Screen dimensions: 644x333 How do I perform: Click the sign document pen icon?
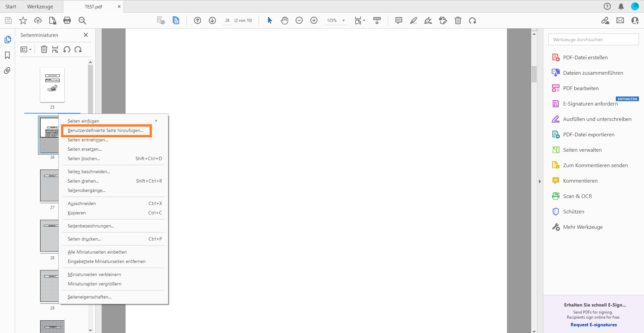428,20
